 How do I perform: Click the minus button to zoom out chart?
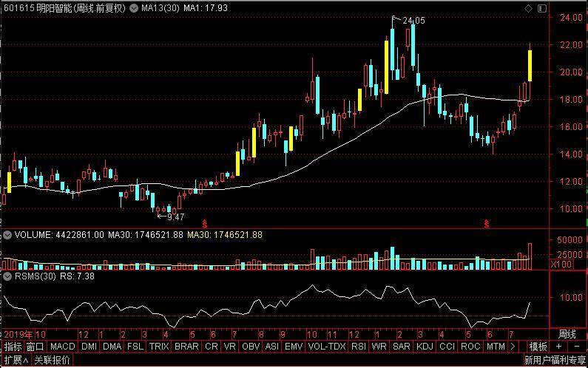(575, 347)
